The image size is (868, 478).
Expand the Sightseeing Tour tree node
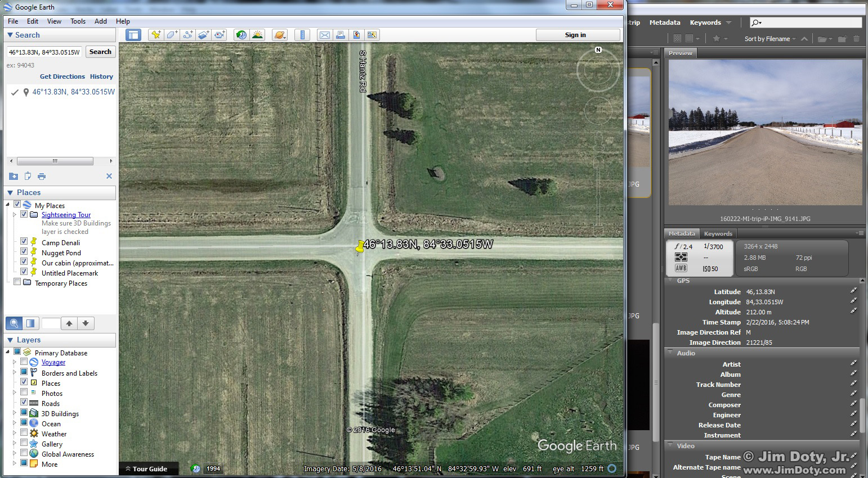point(15,214)
